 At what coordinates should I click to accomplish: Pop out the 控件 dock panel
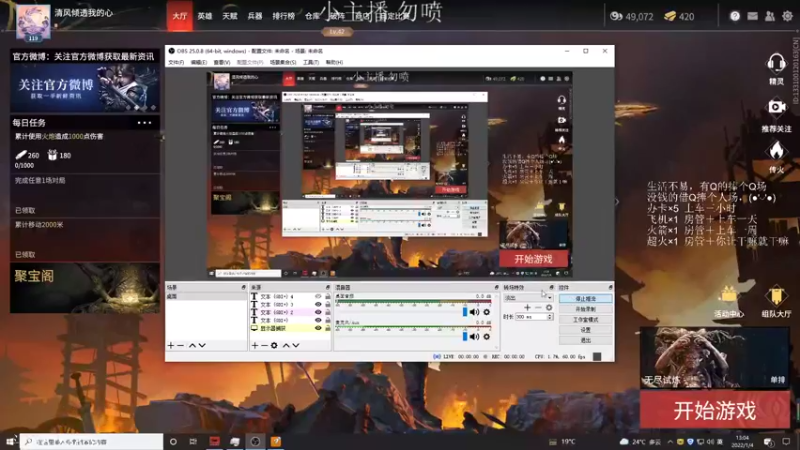[x=610, y=288]
